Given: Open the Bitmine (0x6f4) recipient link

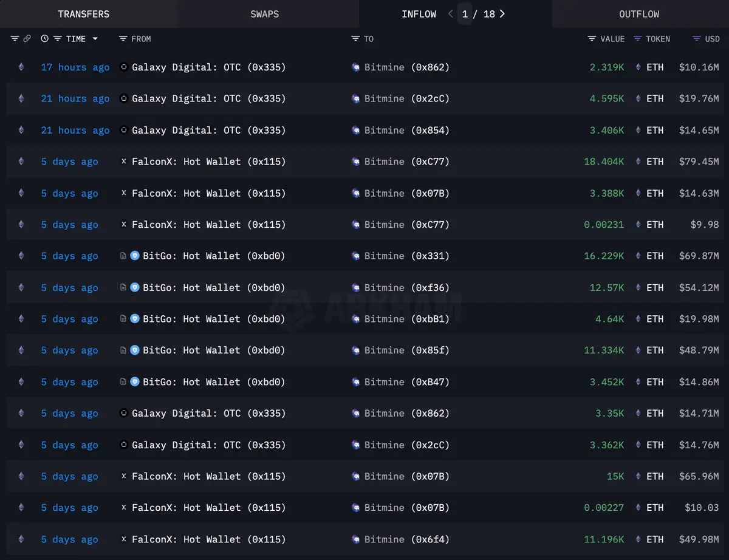Looking at the screenshot, I should tap(407, 539).
